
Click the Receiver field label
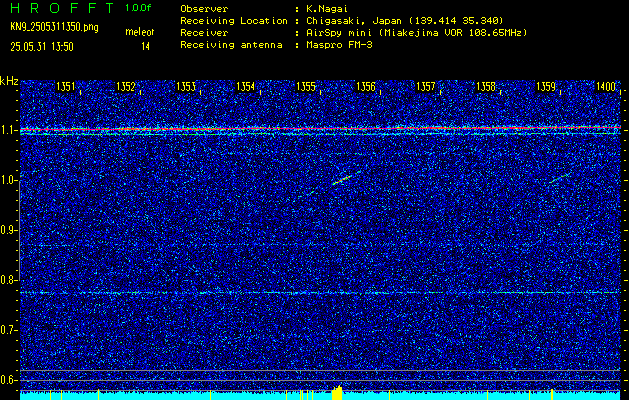pyautogui.click(x=204, y=33)
